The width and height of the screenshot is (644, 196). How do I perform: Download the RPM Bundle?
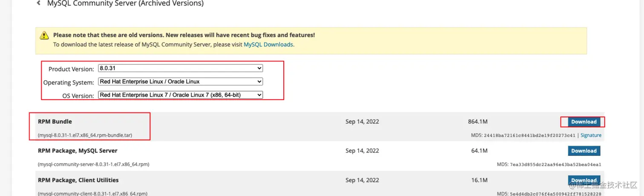[584, 122]
